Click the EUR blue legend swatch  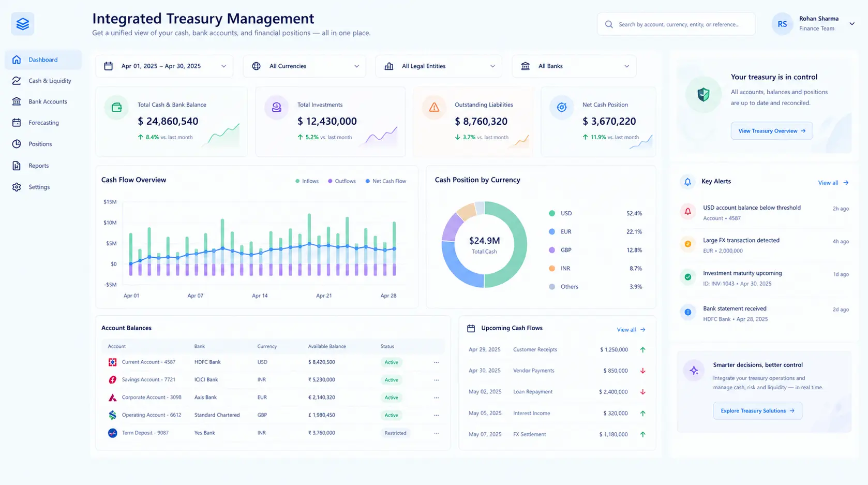(552, 232)
